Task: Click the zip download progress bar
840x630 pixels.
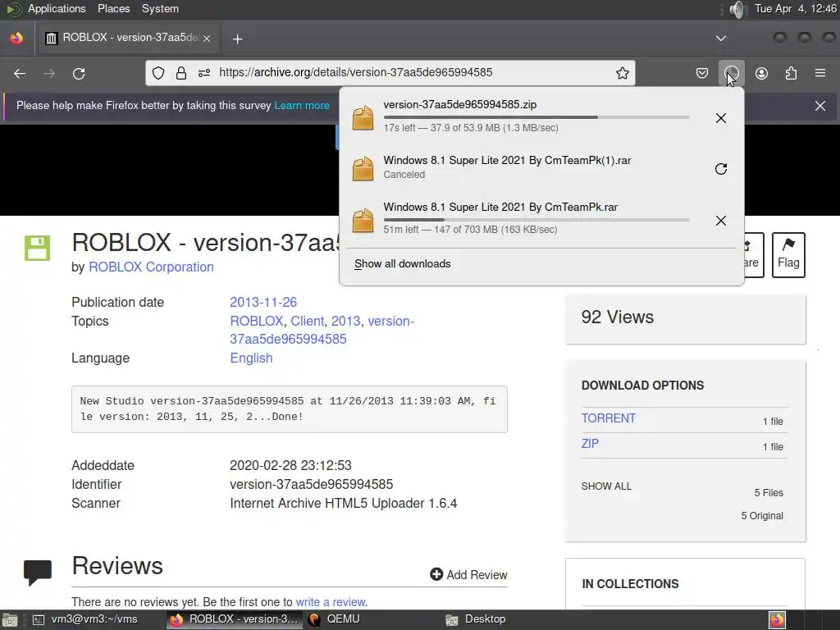Action: coord(536,116)
